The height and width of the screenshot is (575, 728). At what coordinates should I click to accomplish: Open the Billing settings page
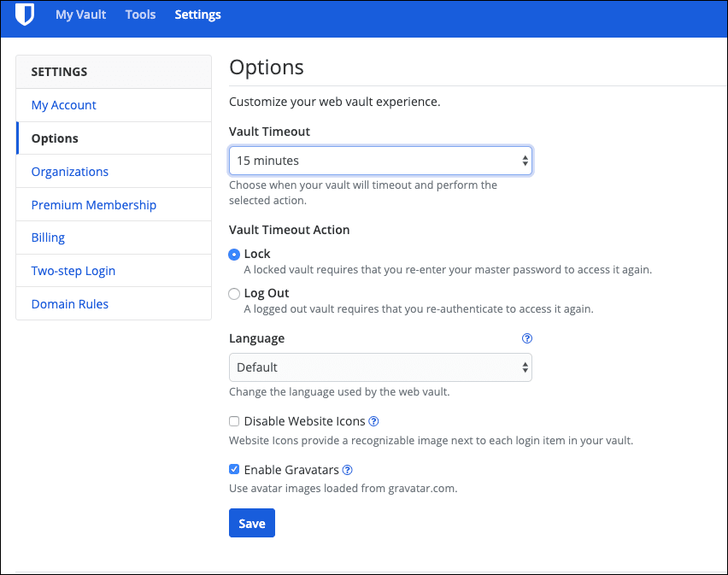pos(48,238)
